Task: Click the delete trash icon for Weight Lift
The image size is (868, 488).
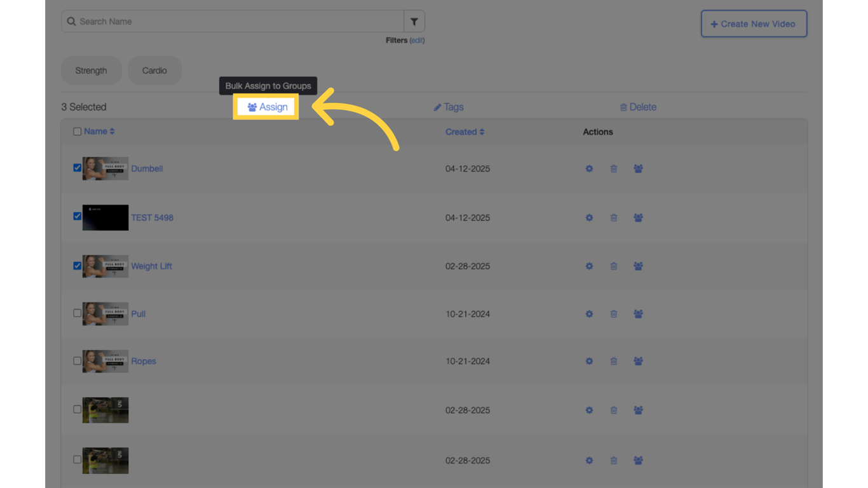Action: 613,266
